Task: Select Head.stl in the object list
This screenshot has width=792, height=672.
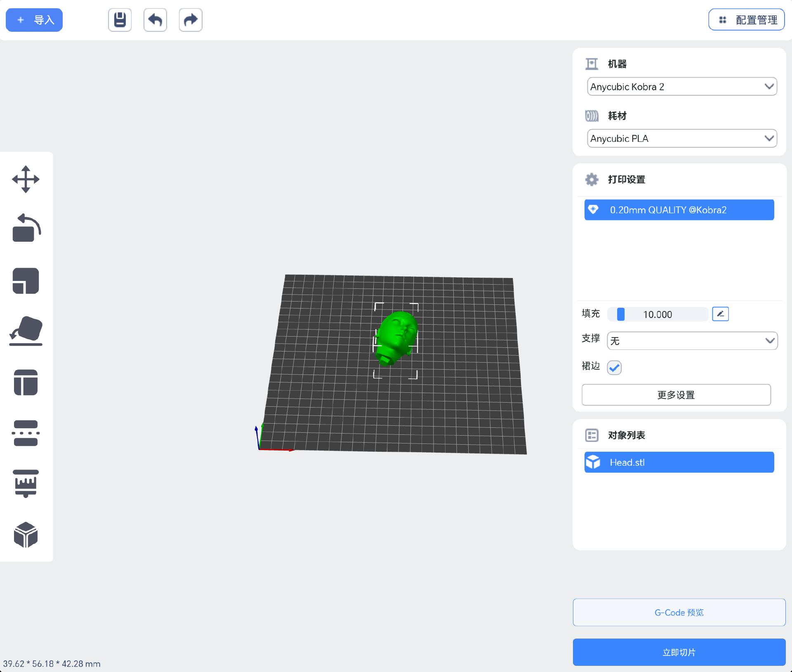Action: tap(679, 462)
